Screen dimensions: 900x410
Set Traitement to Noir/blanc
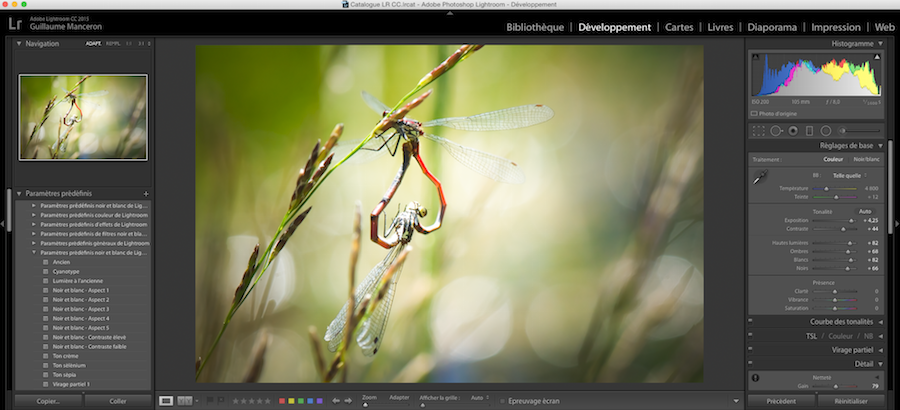866,160
